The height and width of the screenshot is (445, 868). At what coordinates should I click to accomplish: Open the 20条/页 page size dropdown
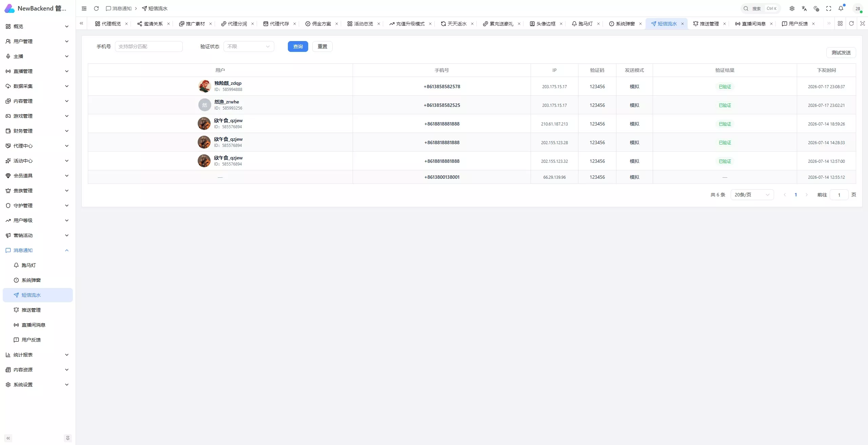(752, 195)
